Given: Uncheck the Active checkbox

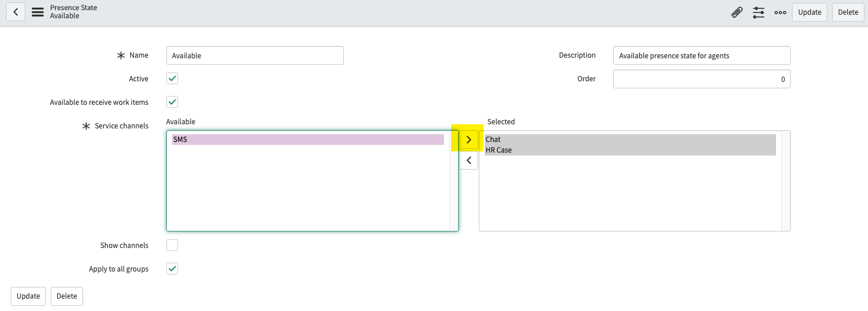Looking at the screenshot, I should (x=172, y=78).
